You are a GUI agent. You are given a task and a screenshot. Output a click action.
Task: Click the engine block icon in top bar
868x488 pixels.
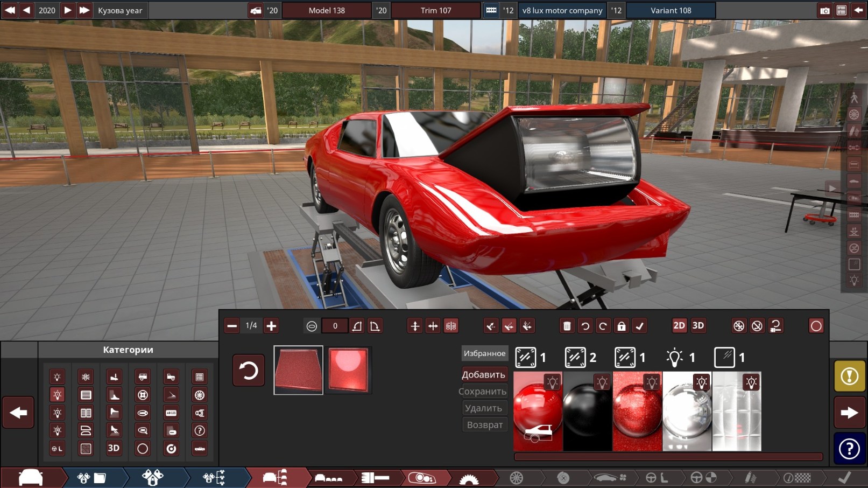[491, 10]
